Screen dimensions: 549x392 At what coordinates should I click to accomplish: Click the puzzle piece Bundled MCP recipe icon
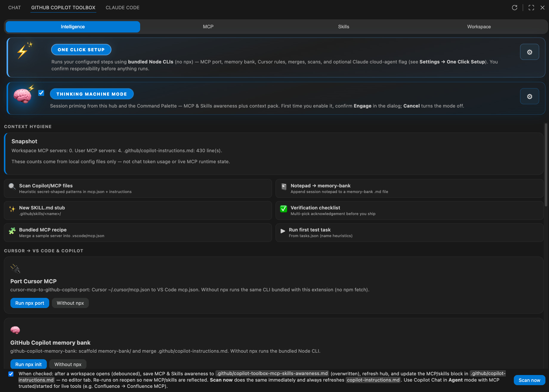[12, 231]
